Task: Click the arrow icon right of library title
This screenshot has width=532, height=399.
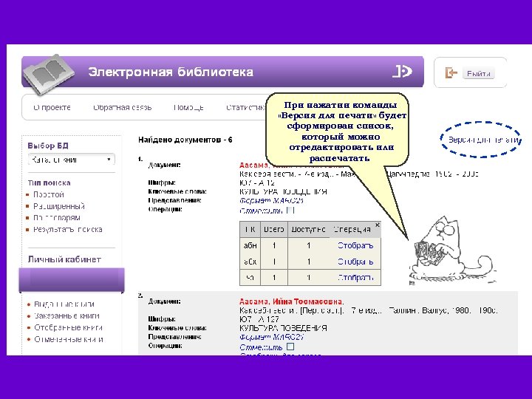Action: coord(403,71)
